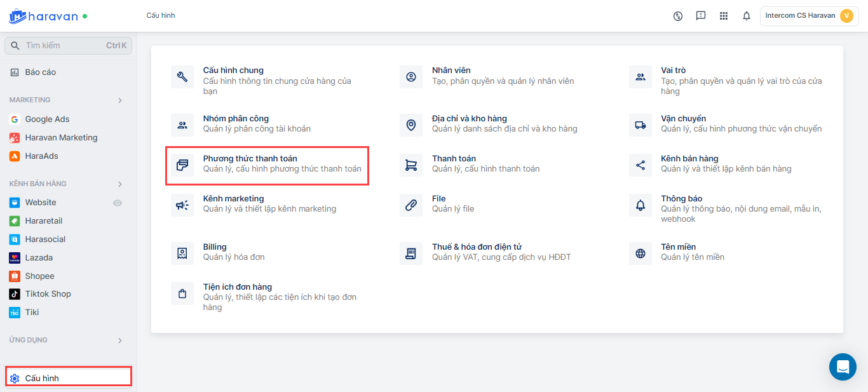Click the Tiện ích đơn hàng bag icon
This screenshot has width=868, height=392.
point(182,294)
